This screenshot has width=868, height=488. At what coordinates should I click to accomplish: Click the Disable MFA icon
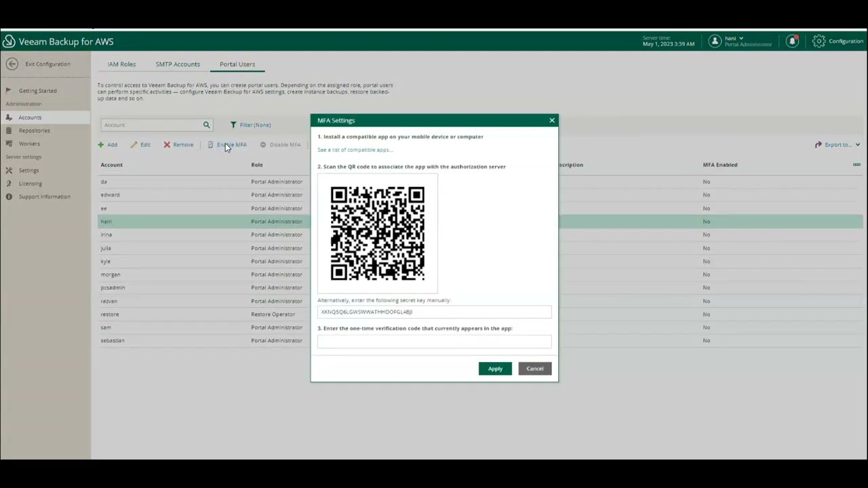click(263, 144)
